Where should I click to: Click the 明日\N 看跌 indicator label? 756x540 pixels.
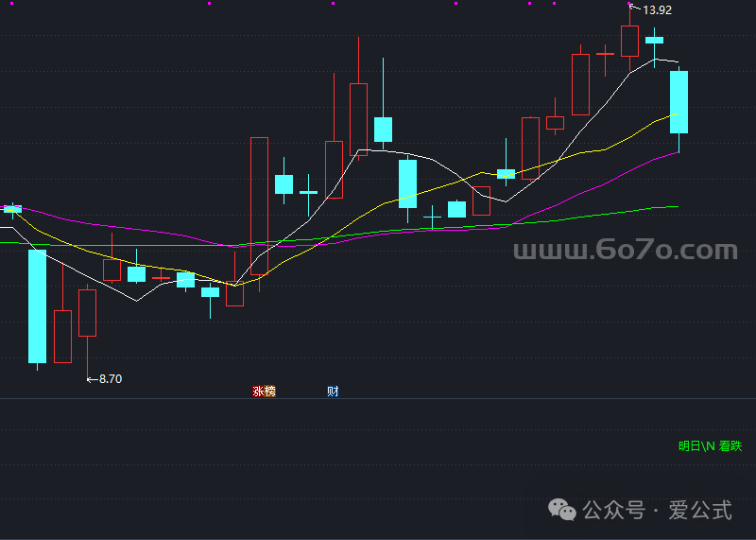pyautogui.click(x=710, y=446)
